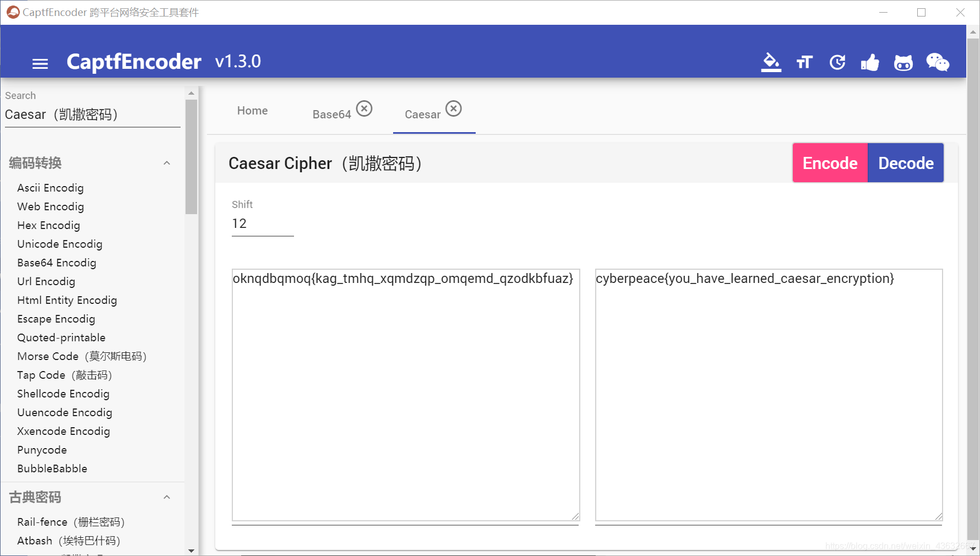Click resize grip of ciphertext textarea
Image resolution: width=980 pixels, height=556 pixels.
(575, 516)
